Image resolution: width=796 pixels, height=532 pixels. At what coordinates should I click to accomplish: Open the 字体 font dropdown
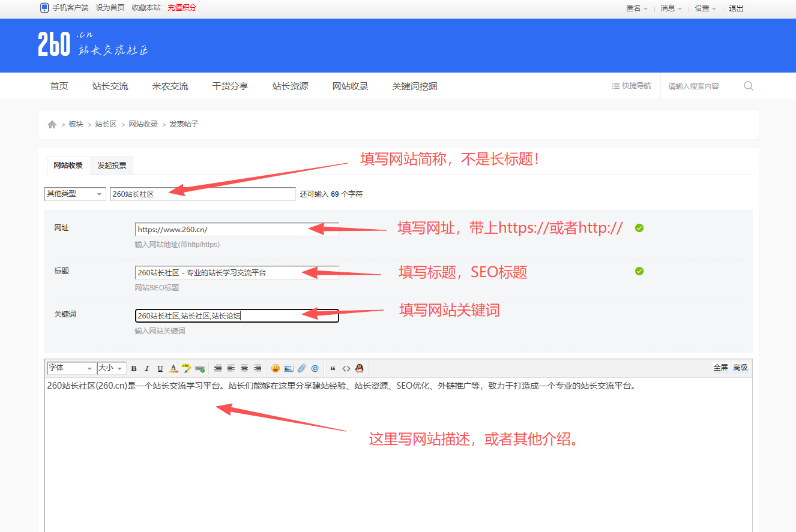tap(70, 368)
